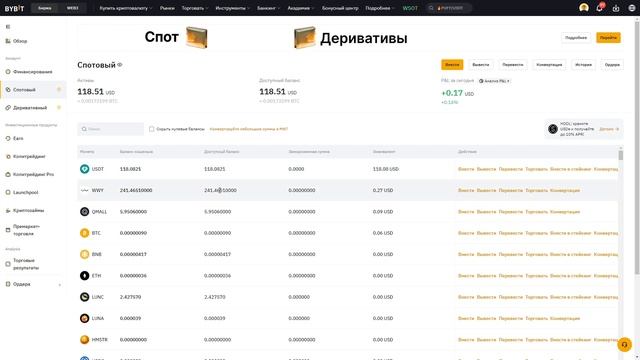
Task: Expand the Подробнее header menu
Action: (380, 8)
